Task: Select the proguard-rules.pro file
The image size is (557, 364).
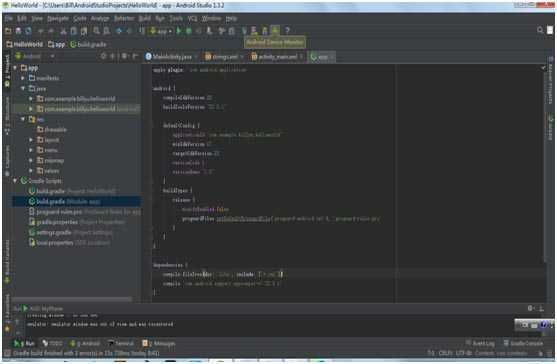Action: pyautogui.click(x=85, y=212)
